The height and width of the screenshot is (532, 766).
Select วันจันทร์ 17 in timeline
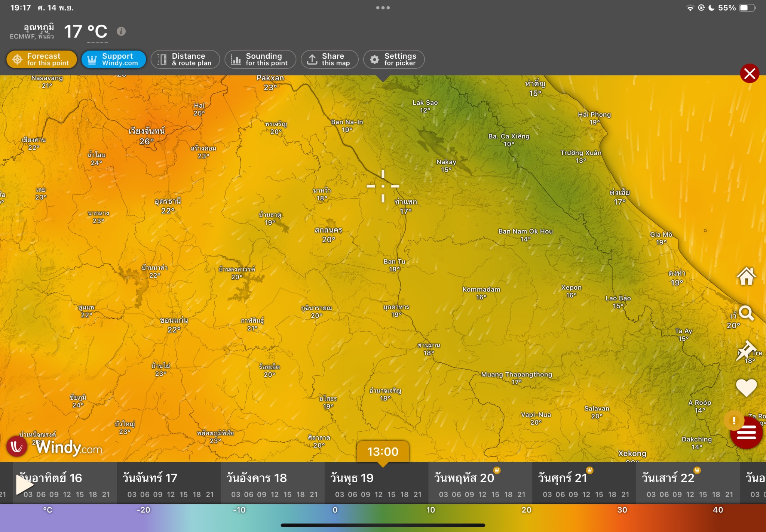pos(150,478)
